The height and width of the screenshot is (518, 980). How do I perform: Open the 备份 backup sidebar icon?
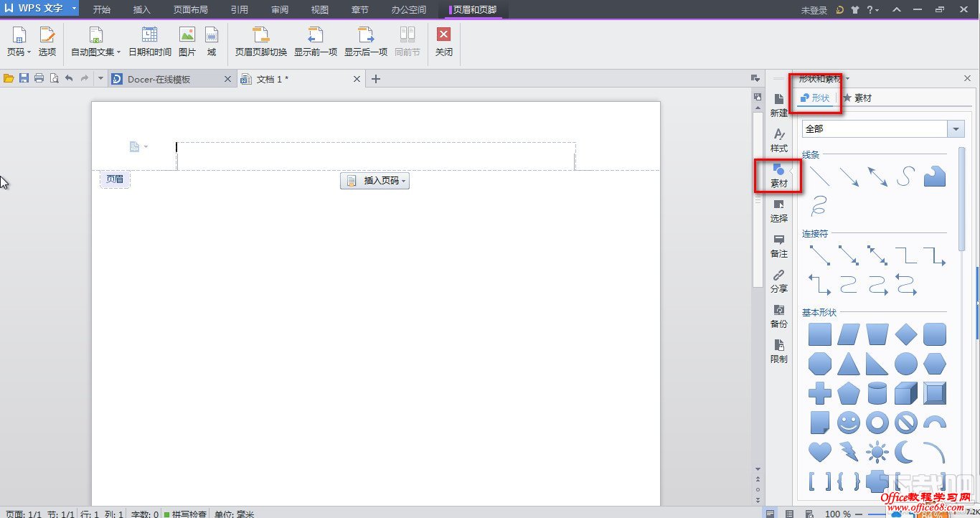coord(778,316)
